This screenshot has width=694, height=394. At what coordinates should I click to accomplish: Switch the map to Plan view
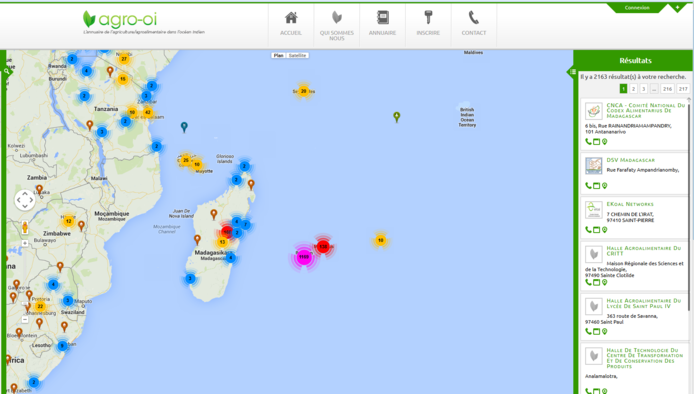click(x=278, y=55)
